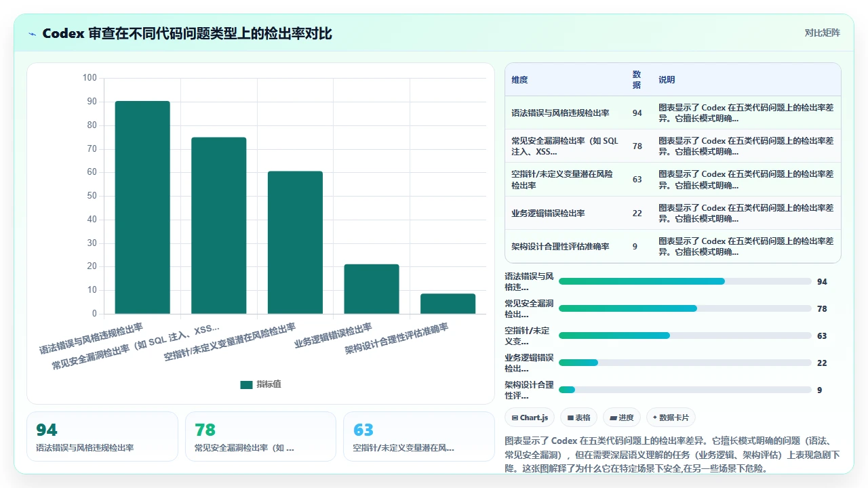868x488 pixels.
Task: Click the 空指针/未定义变量 bar in chart
Action: [x=295, y=243]
